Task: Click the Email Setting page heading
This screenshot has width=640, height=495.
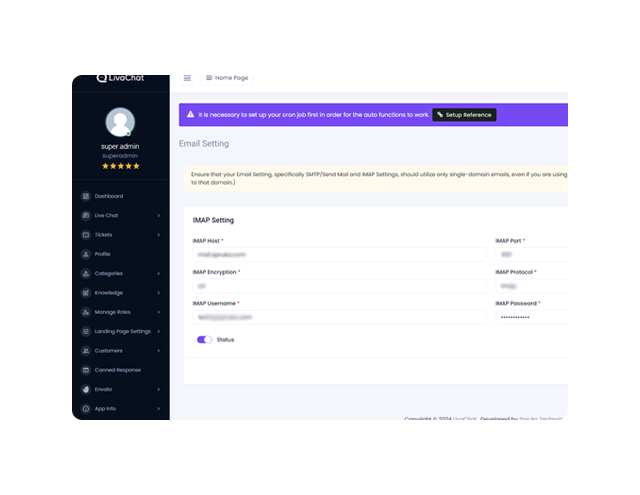Action: click(204, 144)
